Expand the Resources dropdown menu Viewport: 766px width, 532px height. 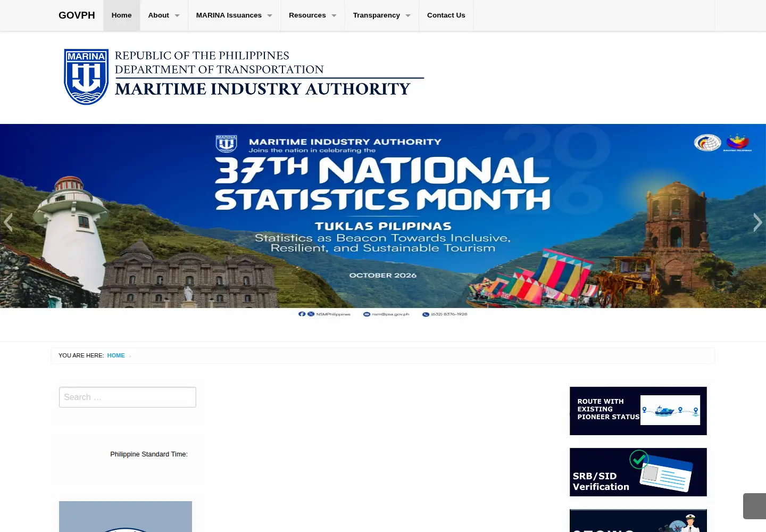click(313, 15)
